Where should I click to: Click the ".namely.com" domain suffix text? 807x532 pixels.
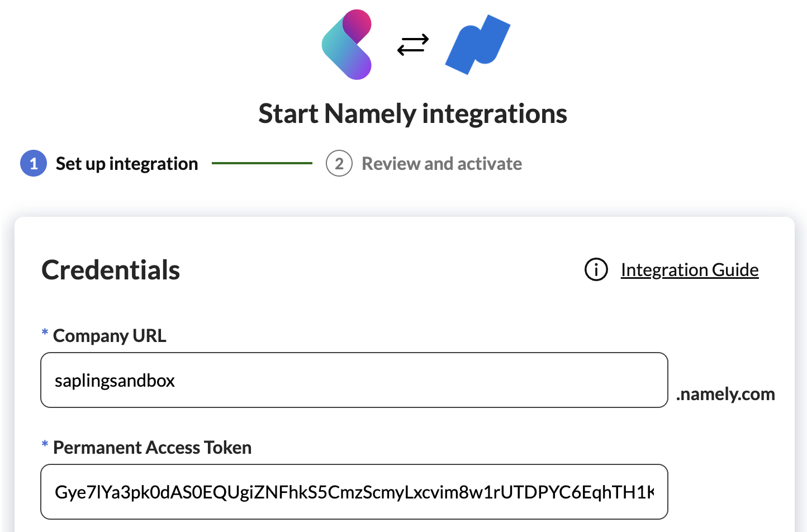coord(725,394)
